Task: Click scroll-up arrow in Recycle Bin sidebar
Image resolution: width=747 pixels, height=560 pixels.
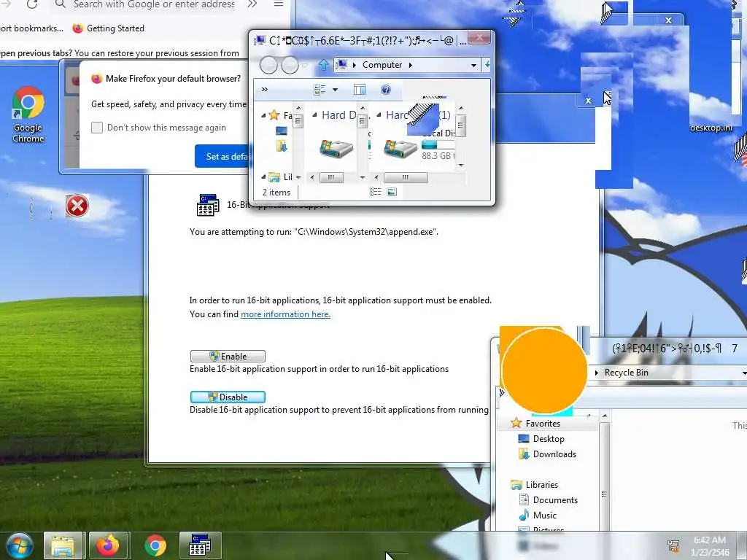Action: click(605, 416)
